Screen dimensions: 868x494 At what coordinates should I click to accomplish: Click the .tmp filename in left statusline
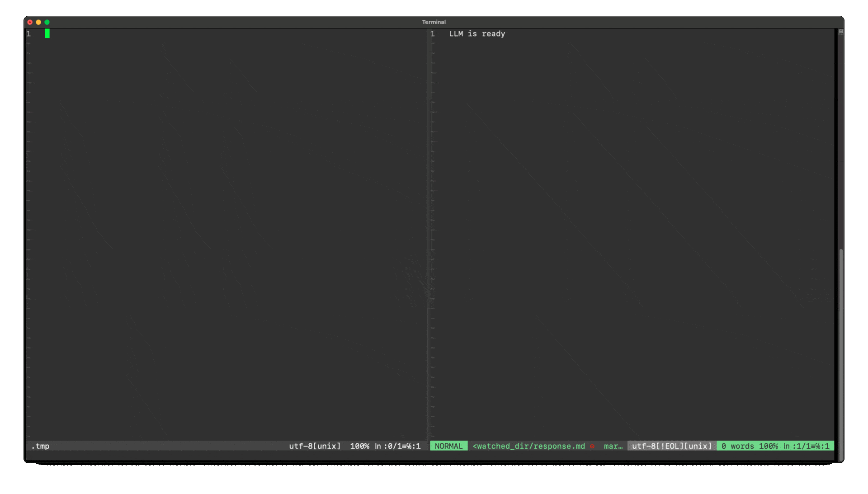point(40,446)
